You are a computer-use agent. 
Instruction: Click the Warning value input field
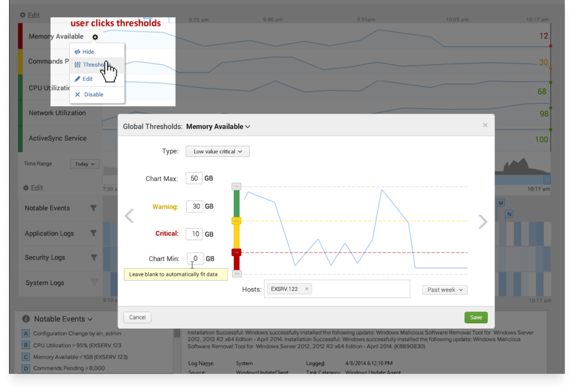(x=195, y=206)
